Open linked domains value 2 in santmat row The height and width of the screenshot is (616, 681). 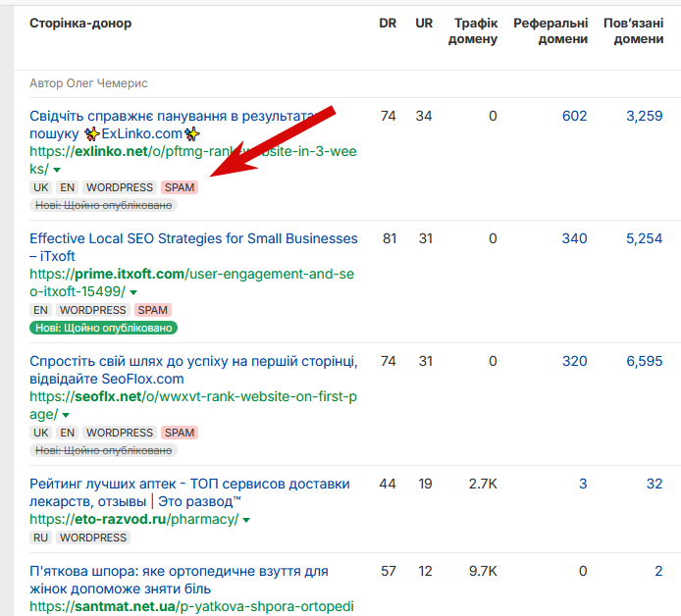(x=658, y=571)
